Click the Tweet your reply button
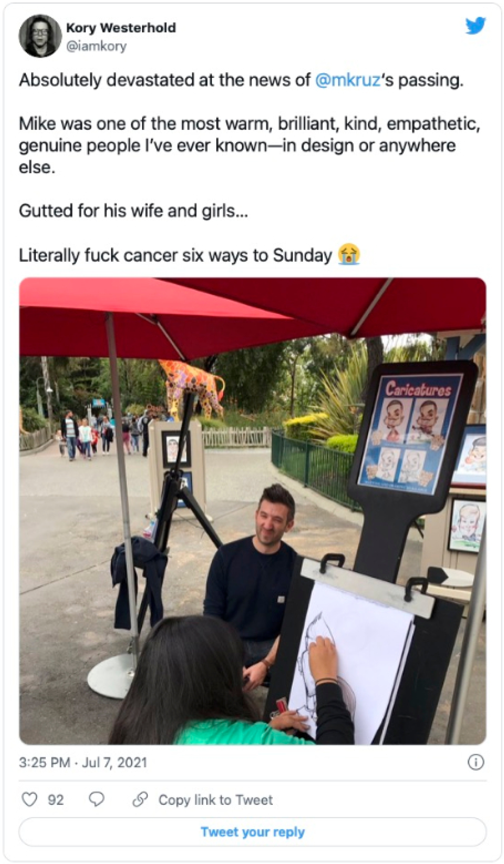The width and height of the screenshot is (504, 864). tap(253, 832)
